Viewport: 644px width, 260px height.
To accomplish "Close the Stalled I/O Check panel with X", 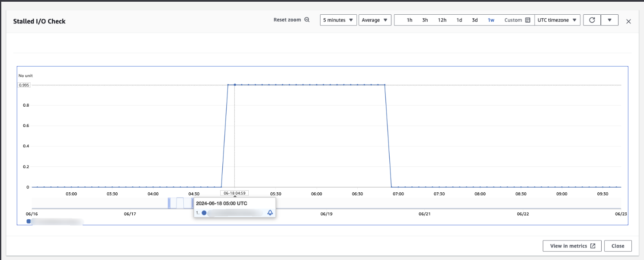I will click(x=628, y=21).
